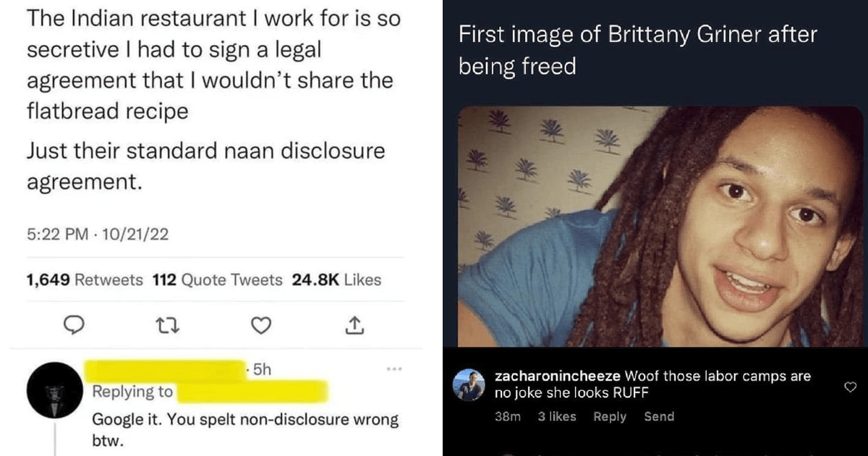View the 24.8K Likes list
The image size is (868, 456).
coord(336,279)
